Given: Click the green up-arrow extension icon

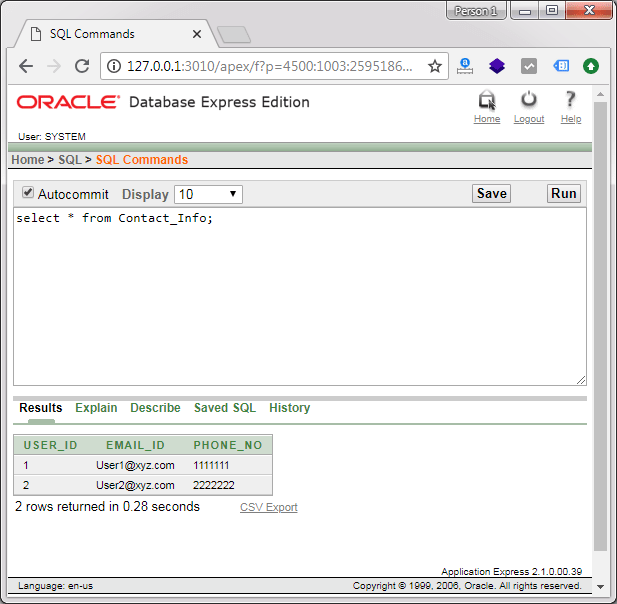Looking at the screenshot, I should coord(591,66).
